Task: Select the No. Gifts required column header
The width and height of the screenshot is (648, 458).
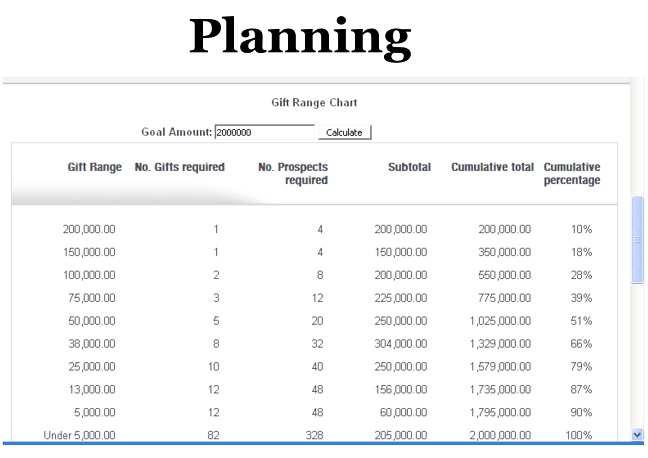Action: 179,167
